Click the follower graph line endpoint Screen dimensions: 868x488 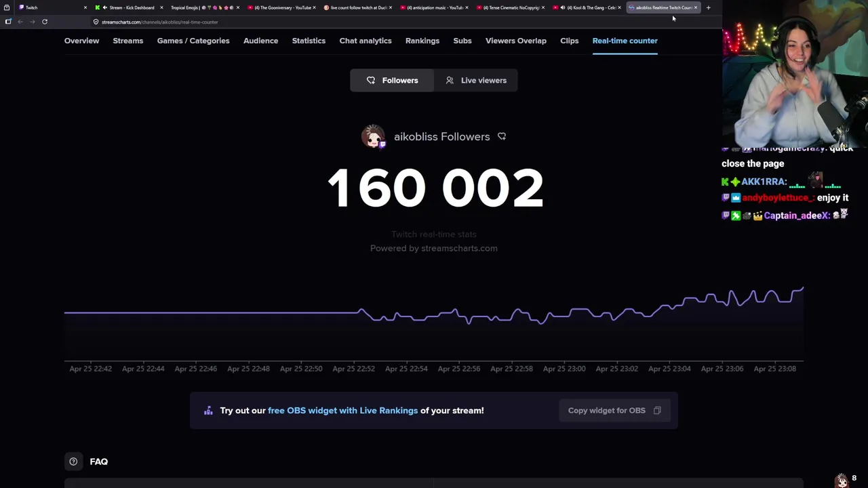803,288
